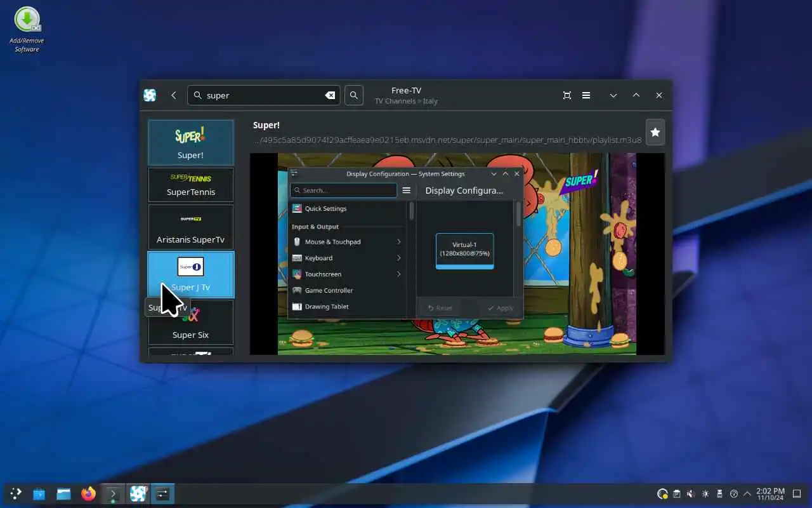
Task: Open the Dolphin file manager from taskbar
Action: [x=63, y=493]
